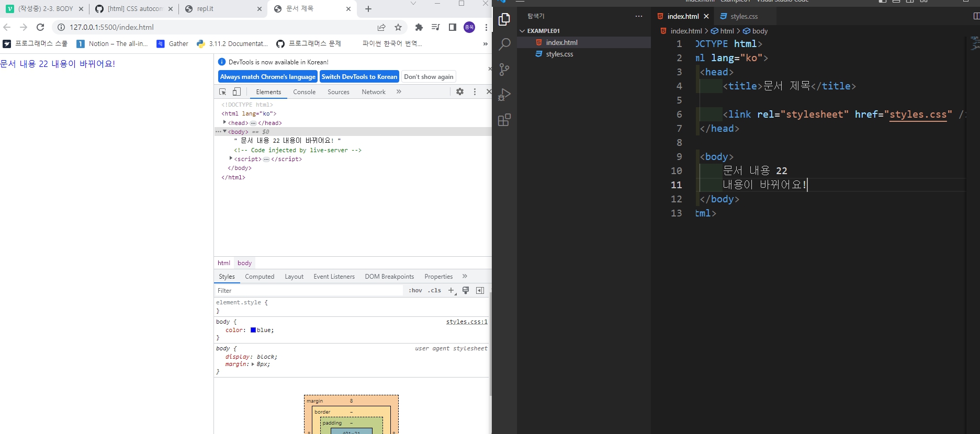Click Always match Chrome's language button
This screenshot has height=434, width=980.
point(268,77)
